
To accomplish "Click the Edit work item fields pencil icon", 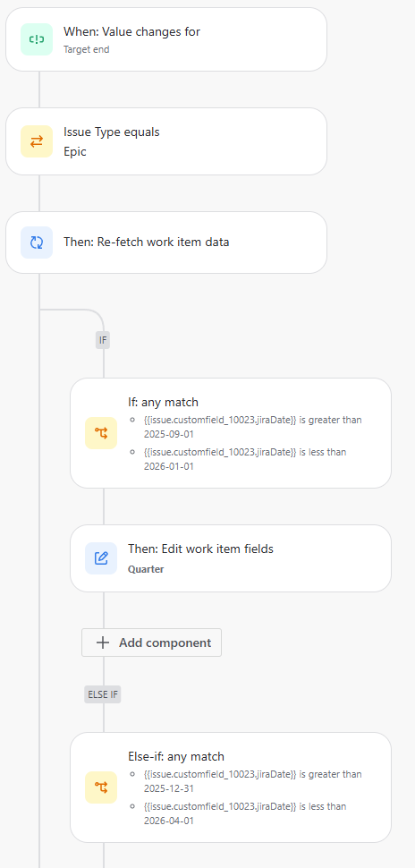I will pyautogui.click(x=101, y=558).
